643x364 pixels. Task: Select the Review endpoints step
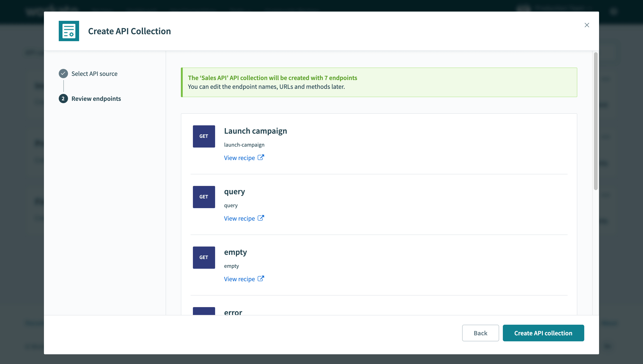tap(96, 99)
